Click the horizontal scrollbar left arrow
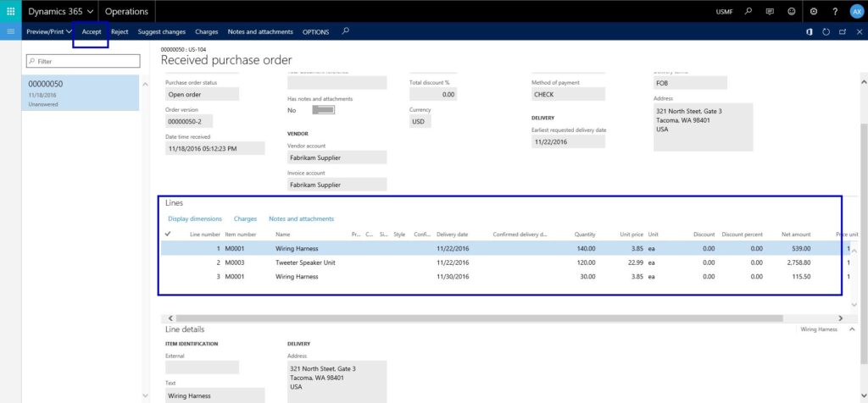Image resolution: width=868 pixels, height=403 pixels. [170, 318]
